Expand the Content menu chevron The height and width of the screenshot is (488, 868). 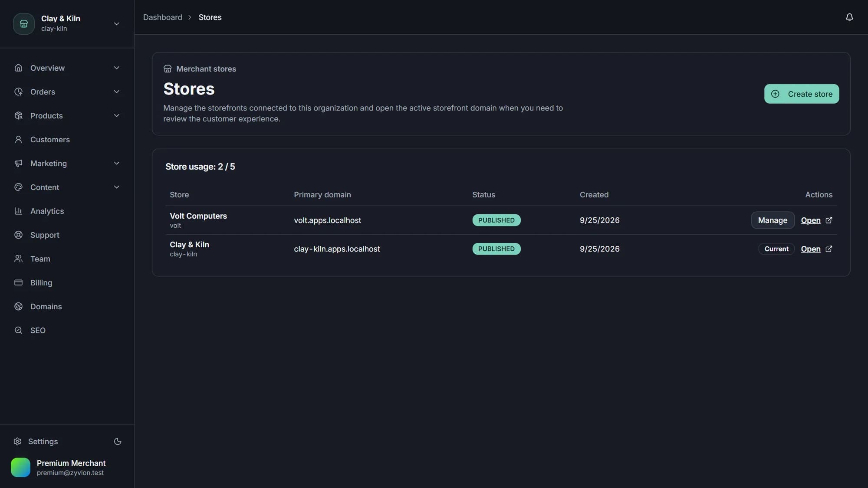pyautogui.click(x=116, y=187)
